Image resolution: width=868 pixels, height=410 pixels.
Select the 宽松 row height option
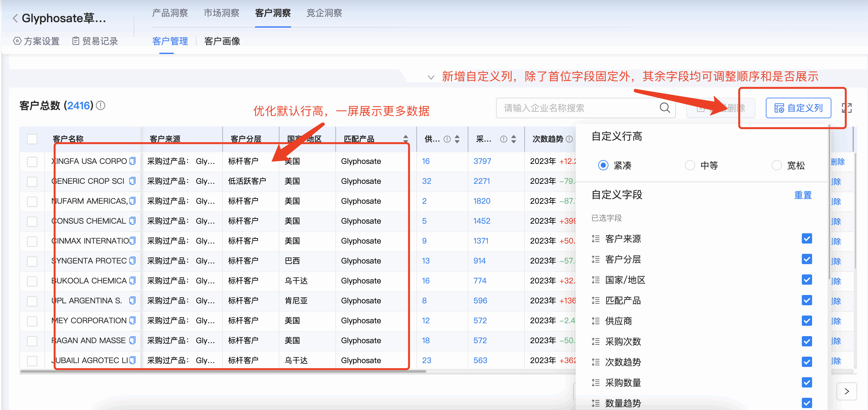click(777, 165)
